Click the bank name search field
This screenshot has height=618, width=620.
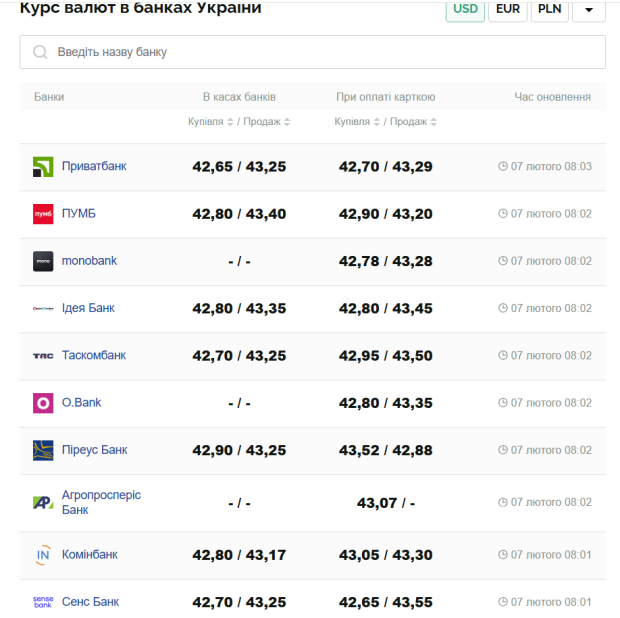[x=312, y=52]
